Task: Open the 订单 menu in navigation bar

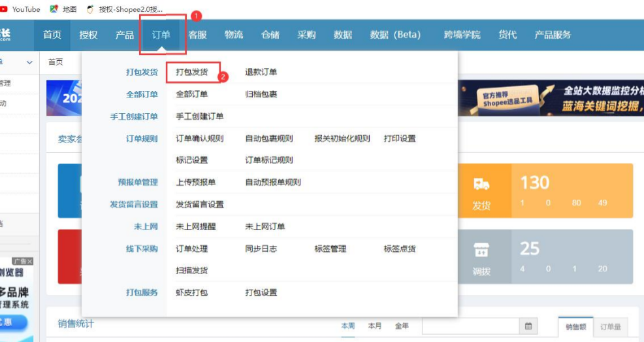Action: (x=161, y=35)
